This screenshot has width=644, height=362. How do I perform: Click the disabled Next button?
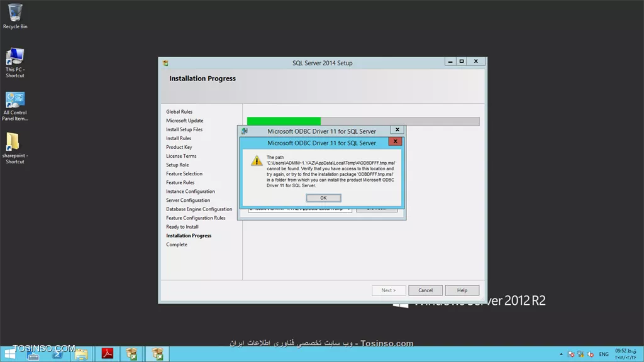coord(389,290)
